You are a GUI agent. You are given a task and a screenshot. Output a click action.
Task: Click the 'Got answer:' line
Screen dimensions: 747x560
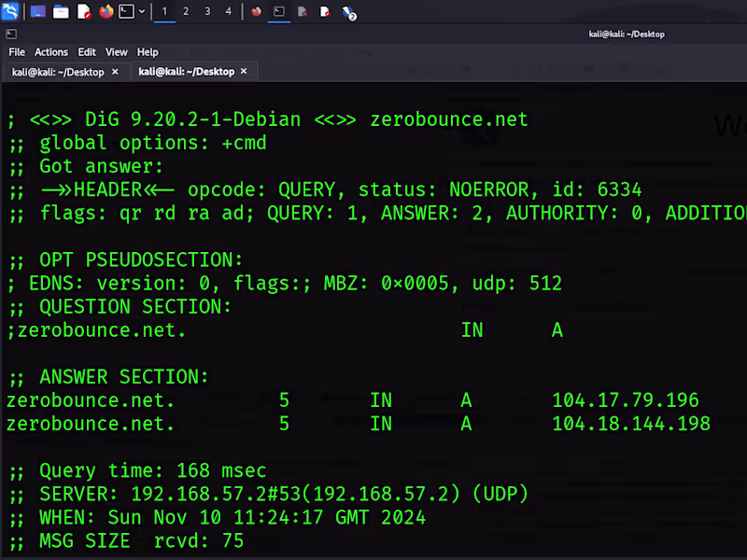tap(86, 167)
